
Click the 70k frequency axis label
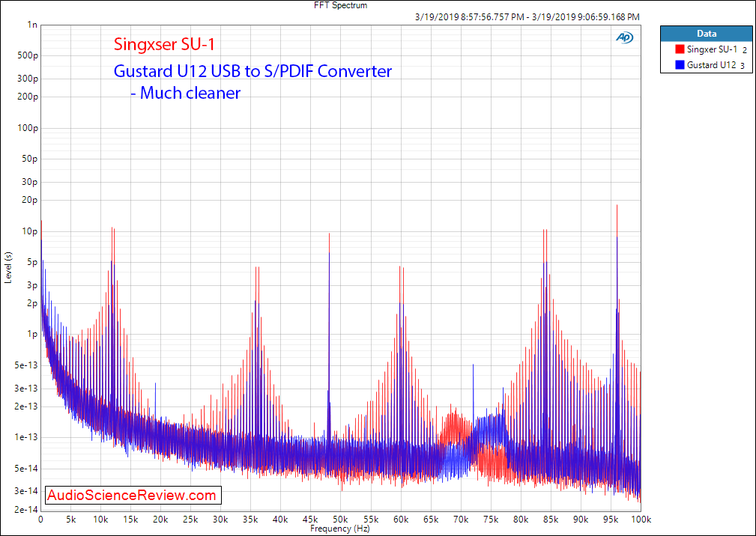[x=461, y=520]
